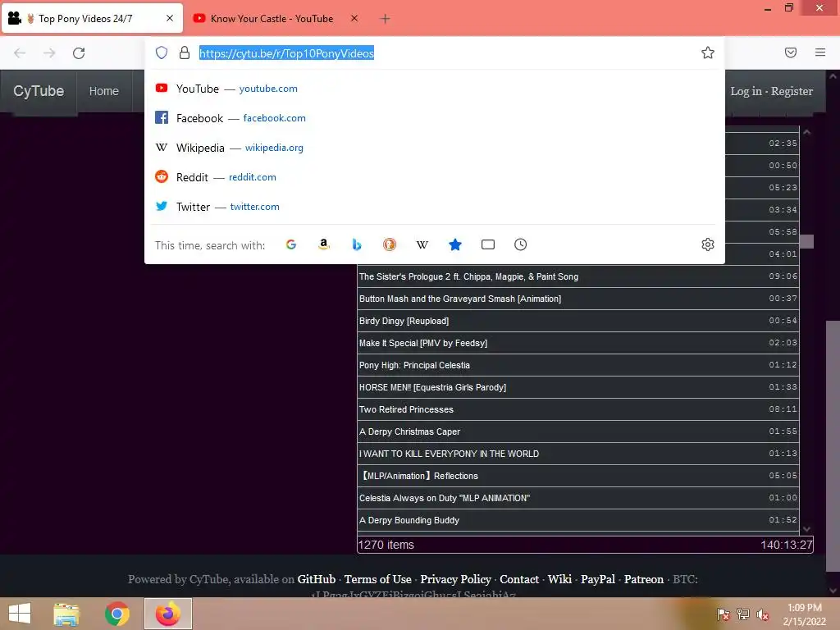Open the Windows Start button
Viewport: 840px width, 630px height.
[x=20, y=614]
